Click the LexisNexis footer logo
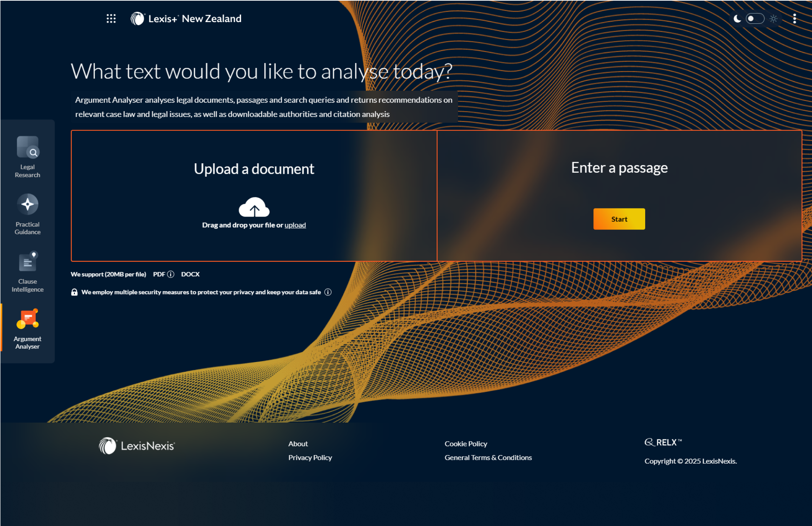Viewport: 812px width, 526px height. [137, 446]
